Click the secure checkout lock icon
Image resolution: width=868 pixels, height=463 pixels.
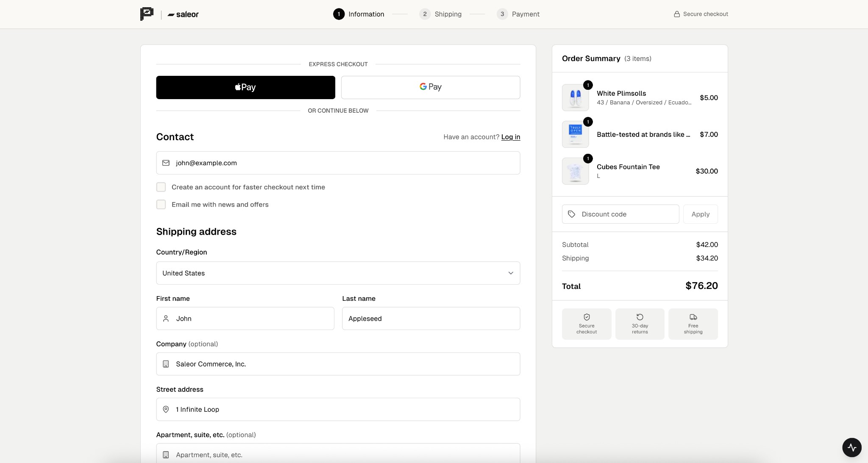[677, 14]
